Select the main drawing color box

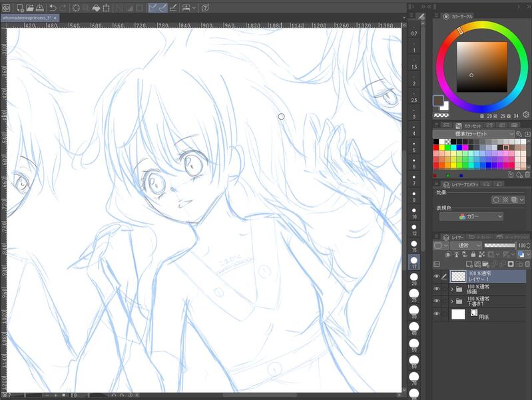[438, 100]
